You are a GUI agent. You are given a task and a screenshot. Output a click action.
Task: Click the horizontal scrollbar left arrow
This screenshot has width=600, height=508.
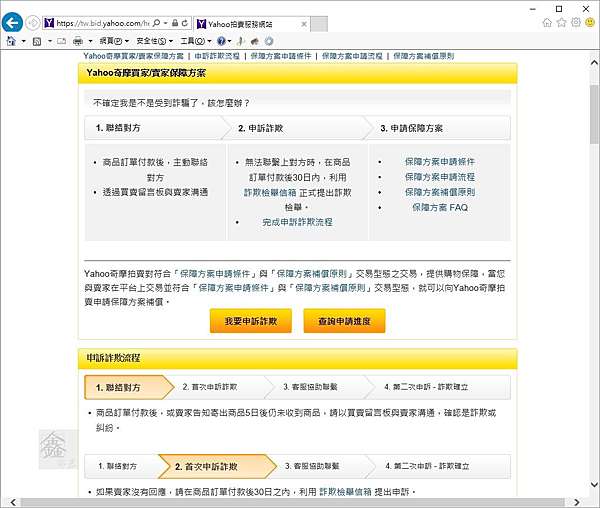(x=13, y=502)
